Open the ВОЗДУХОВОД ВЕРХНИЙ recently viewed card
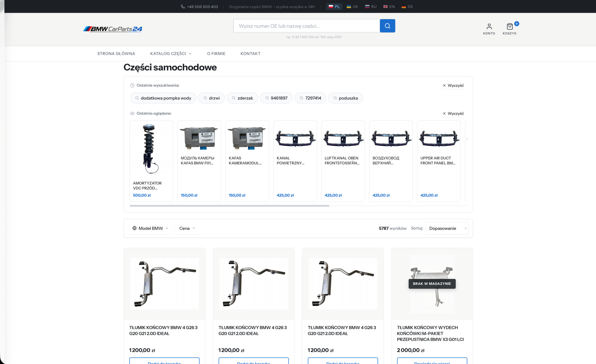The image size is (596, 364). coord(391,161)
